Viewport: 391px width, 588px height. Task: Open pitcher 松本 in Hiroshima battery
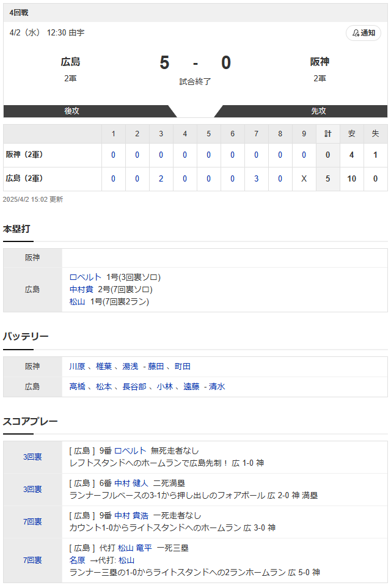click(x=104, y=387)
